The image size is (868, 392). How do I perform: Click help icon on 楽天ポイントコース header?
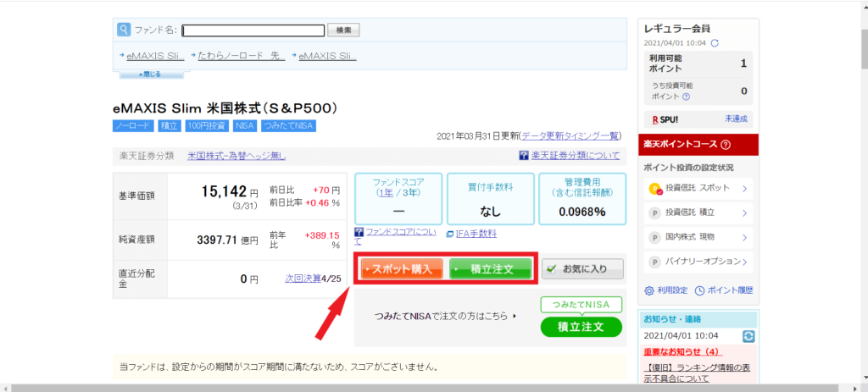click(726, 145)
